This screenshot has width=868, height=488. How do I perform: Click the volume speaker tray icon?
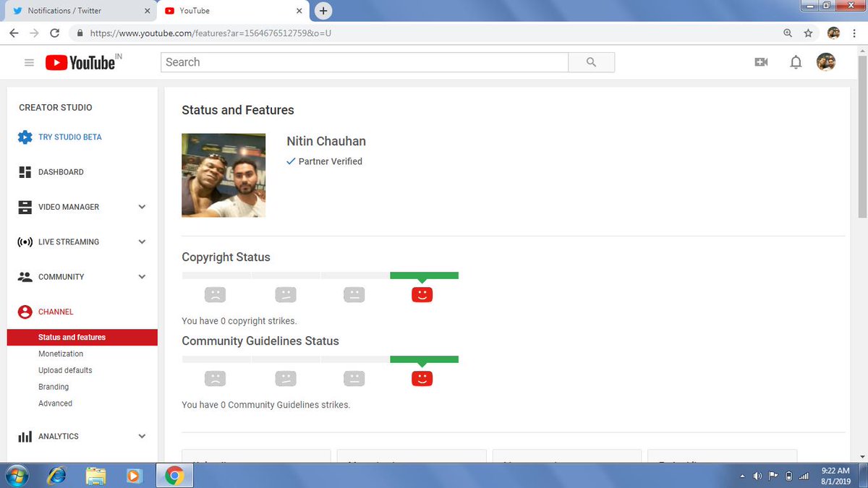[757, 476]
